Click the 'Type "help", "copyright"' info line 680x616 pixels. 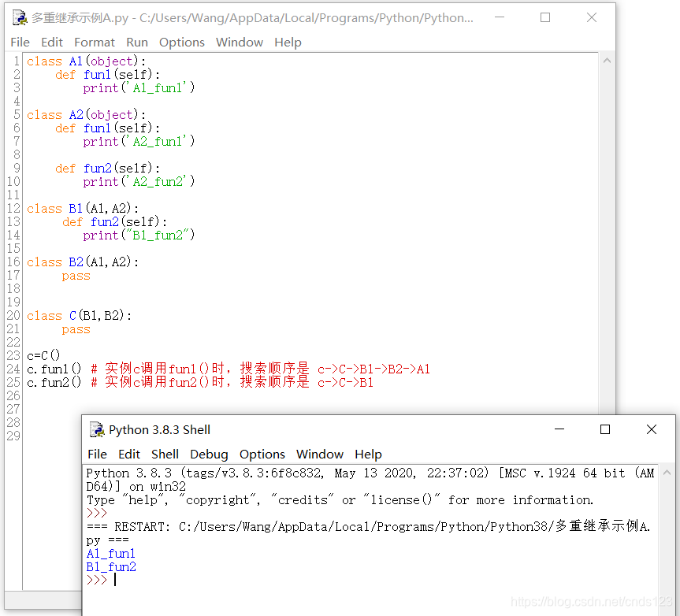click(340, 500)
